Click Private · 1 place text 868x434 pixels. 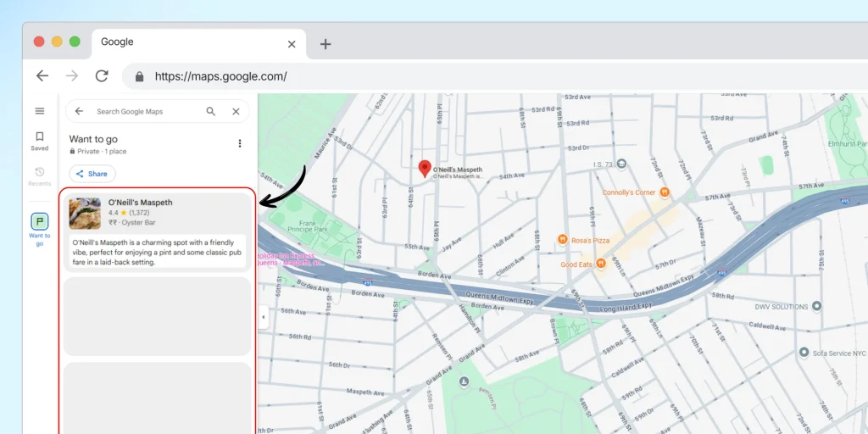point(98,151)
